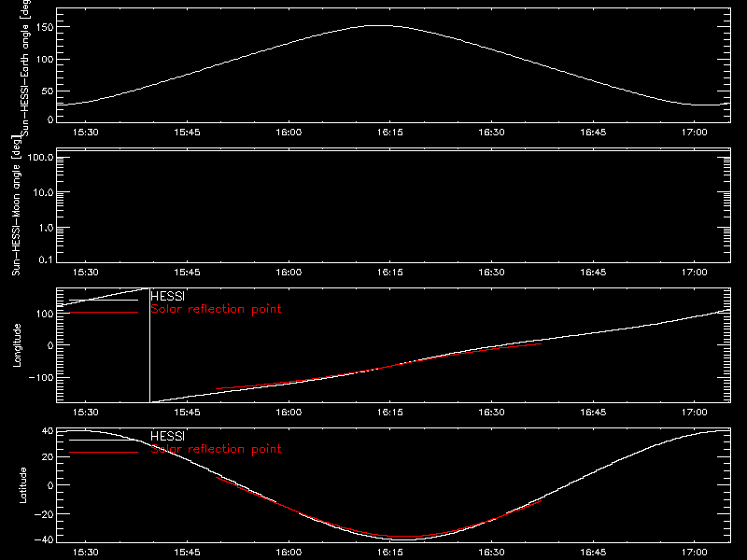This screenshot has width=747, height=560.
Task: Click 16:15 under the Earth angle plot
Action: (x=390, y=132)
